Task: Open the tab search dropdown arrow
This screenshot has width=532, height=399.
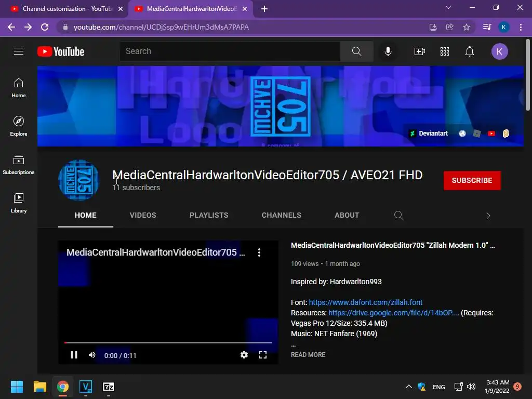Action: click(448, 7)
